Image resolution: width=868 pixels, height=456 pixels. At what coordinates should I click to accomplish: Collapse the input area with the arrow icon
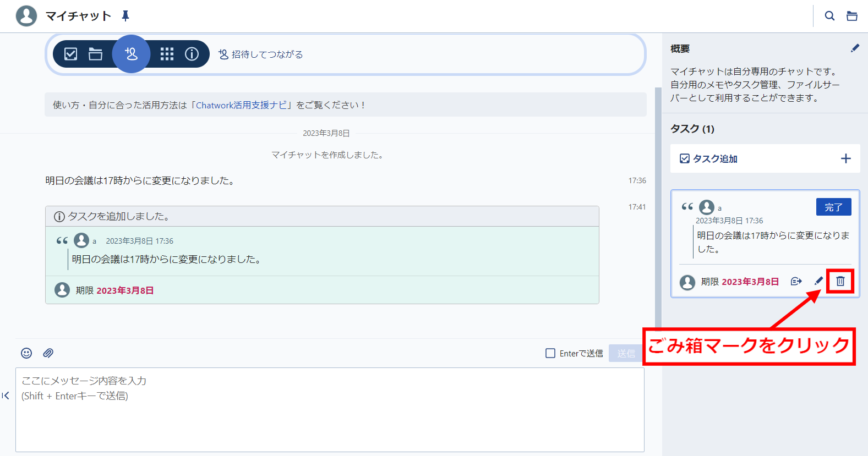coord(6,395)
